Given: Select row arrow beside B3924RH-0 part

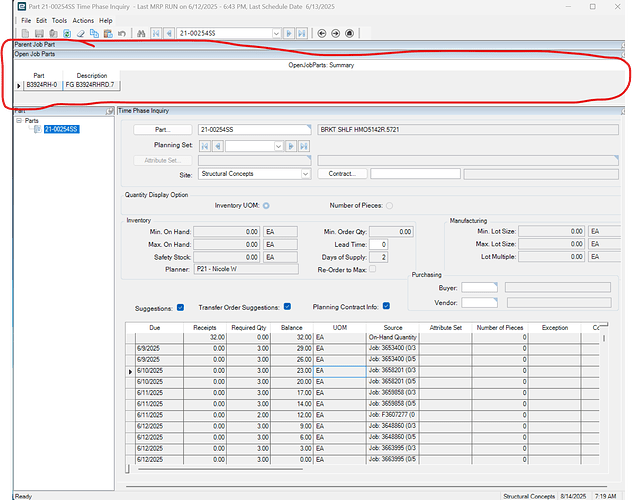Looking at the screenshot, I should [19, 85].
